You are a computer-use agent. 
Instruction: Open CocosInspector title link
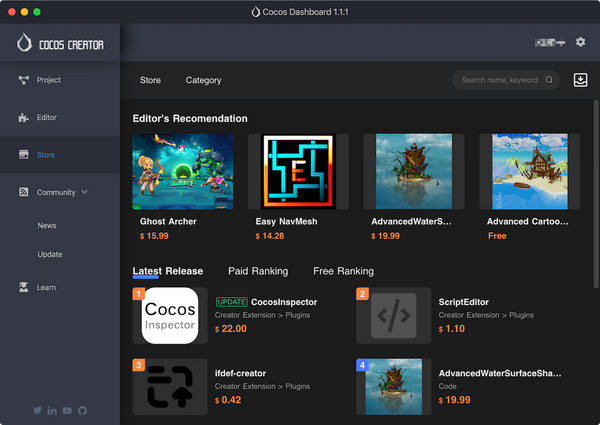[284, 302]
